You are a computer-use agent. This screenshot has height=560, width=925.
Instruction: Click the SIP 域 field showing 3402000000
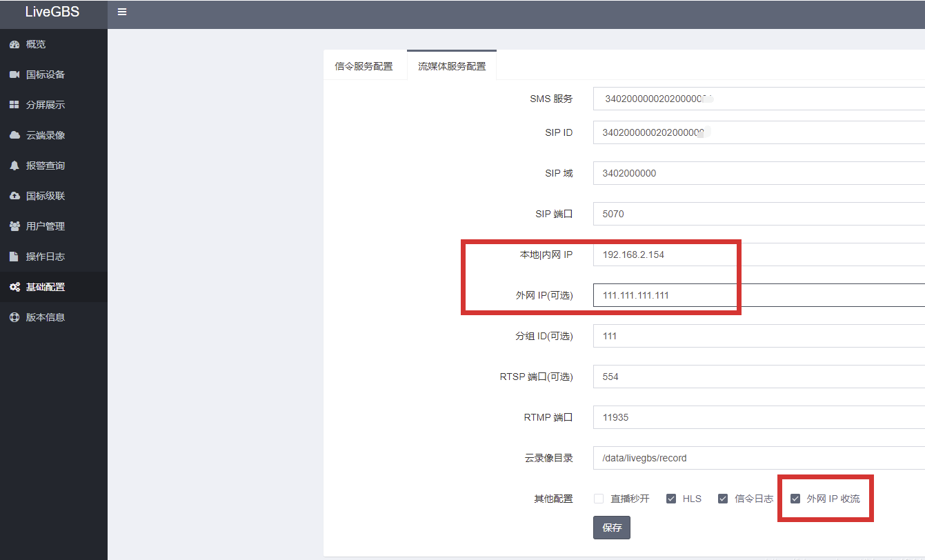pyautogui.click(x=759, y=173)
